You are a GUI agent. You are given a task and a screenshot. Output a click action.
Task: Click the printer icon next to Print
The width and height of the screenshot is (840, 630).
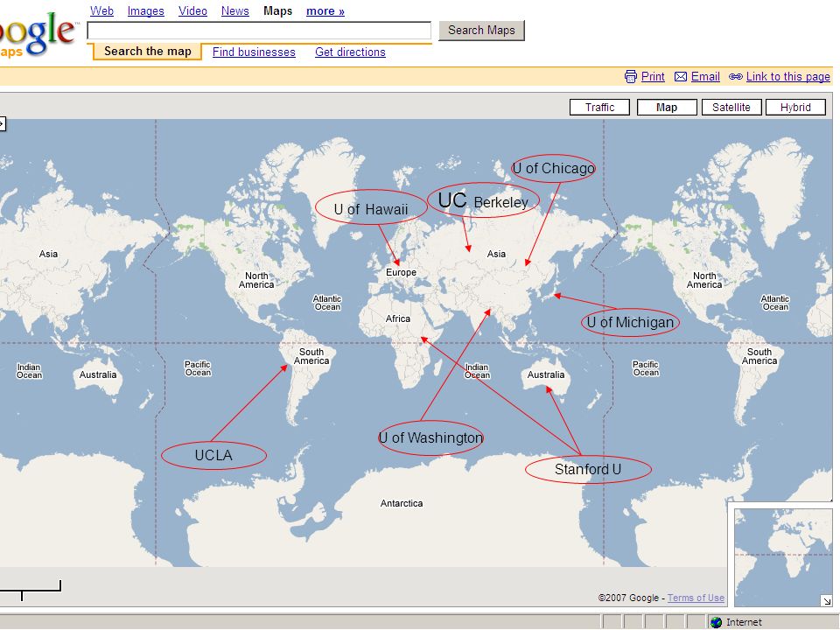pyautogui.click(x=631, y=77)
